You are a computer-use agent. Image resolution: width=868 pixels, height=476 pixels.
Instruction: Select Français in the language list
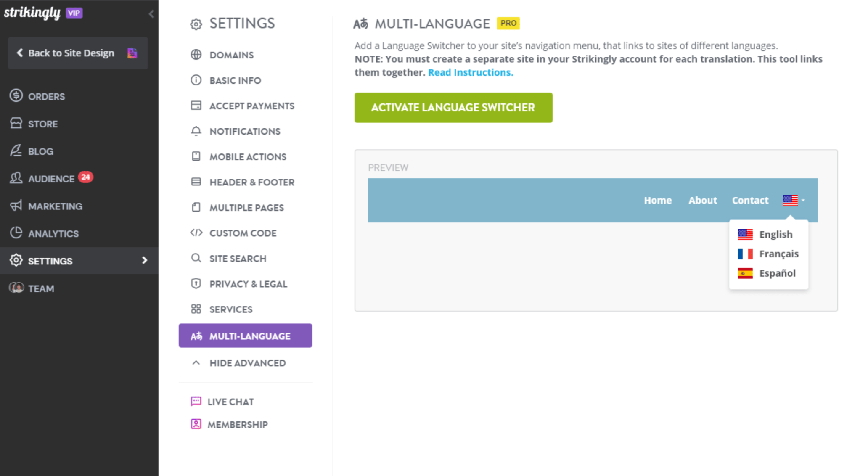[x=779, y=254]
